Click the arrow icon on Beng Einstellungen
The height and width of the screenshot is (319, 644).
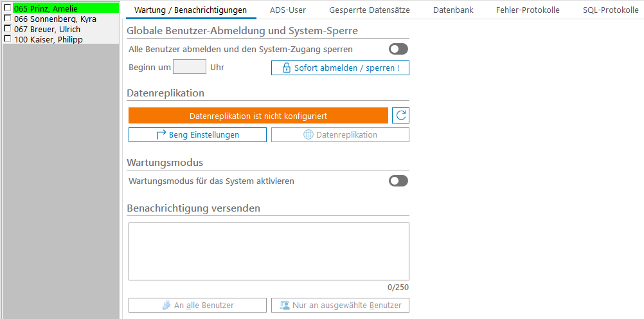pyautogui.click(x=161, y=135)
